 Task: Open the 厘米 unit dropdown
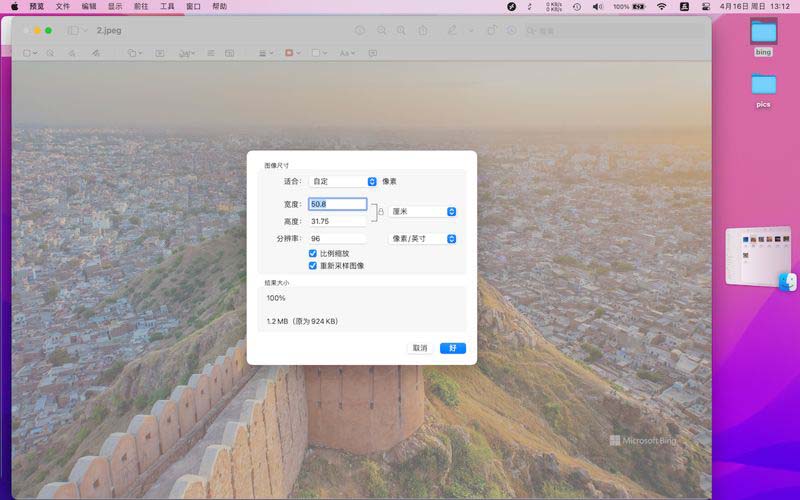pyautogui.click(x=422, y=212)
